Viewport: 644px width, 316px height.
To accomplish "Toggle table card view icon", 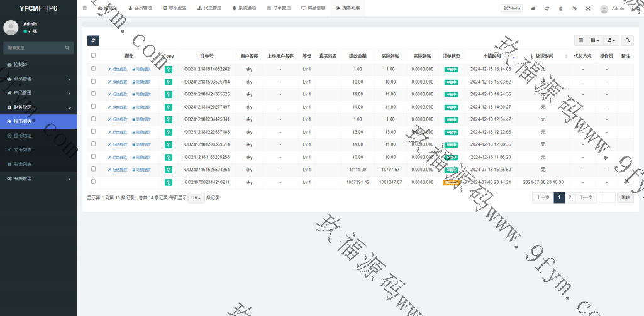I will [x=580, y=40].
